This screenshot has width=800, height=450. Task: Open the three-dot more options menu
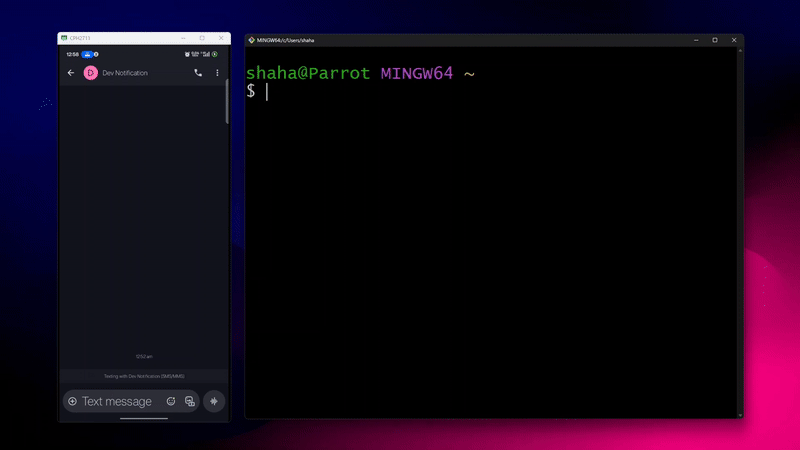[217, 73]
